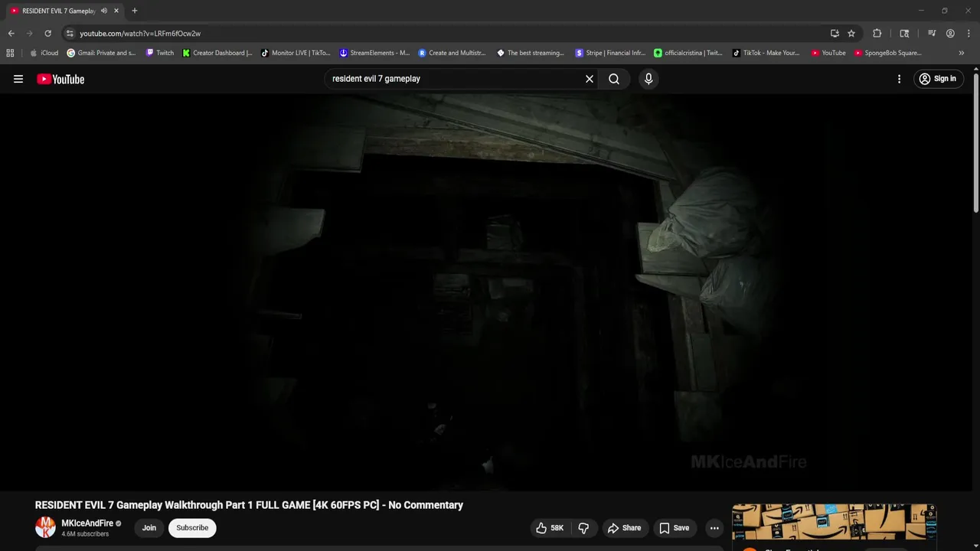Image resolution: width=980 pixels, height=551 pixels.
Task: Close the RESIDENT EVIL 7 tab
Action: pos(116,11)
